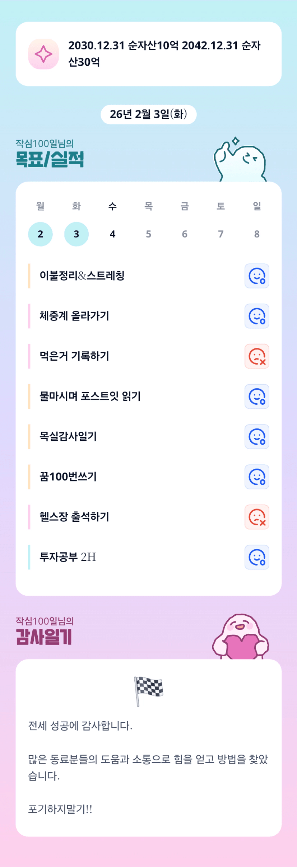
Task: Click the pink sparkle star icon
Action: pos(43,54)
